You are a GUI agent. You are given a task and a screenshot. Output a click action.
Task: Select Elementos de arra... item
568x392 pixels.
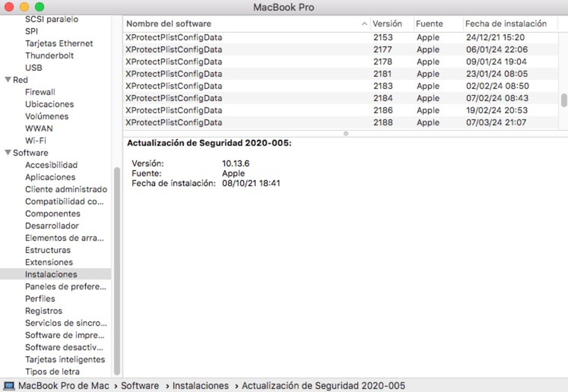click(x=64, y=238)
